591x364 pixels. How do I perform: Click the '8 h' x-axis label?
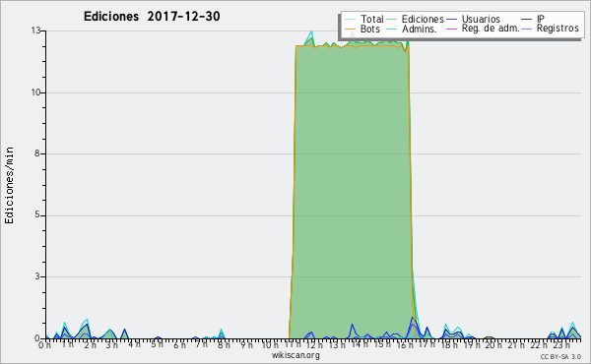coord(224,344)
